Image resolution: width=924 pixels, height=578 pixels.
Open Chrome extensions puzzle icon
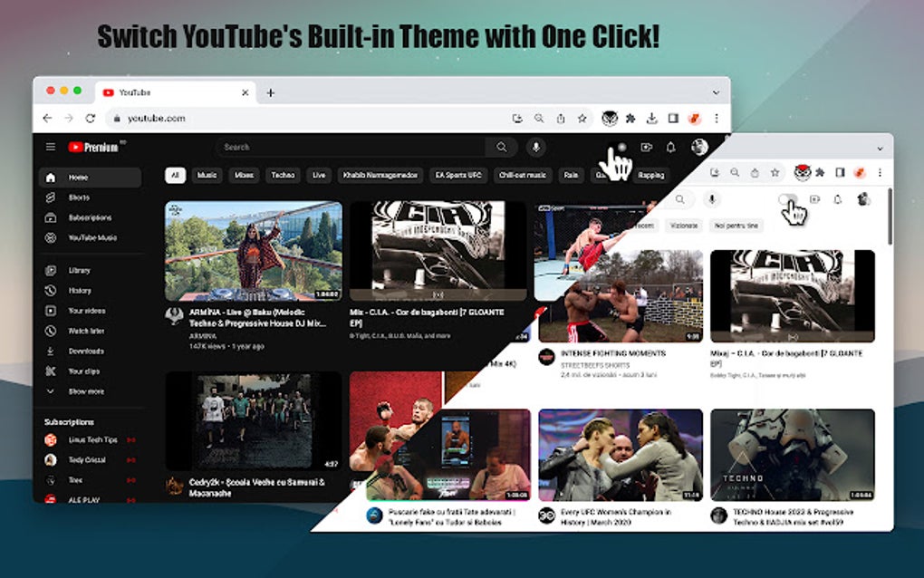pos(630,119)
